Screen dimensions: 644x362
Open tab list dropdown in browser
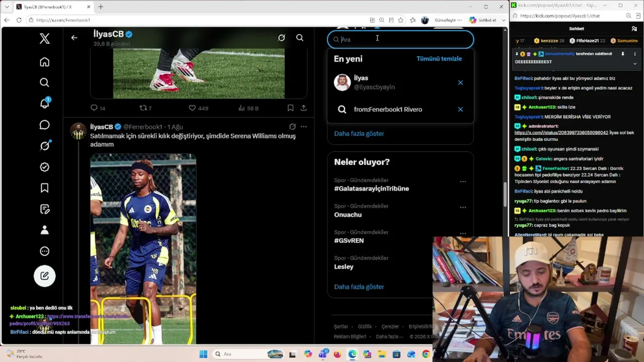pos(7,7)
